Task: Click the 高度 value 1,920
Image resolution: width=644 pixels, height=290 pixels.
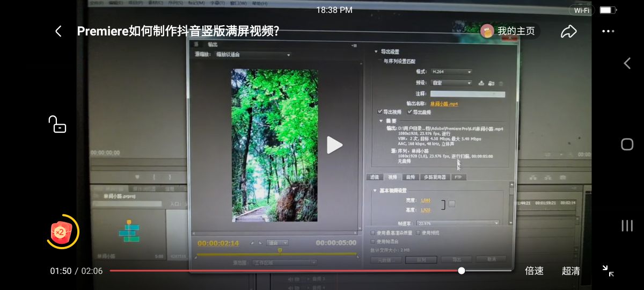Action: 425,210
